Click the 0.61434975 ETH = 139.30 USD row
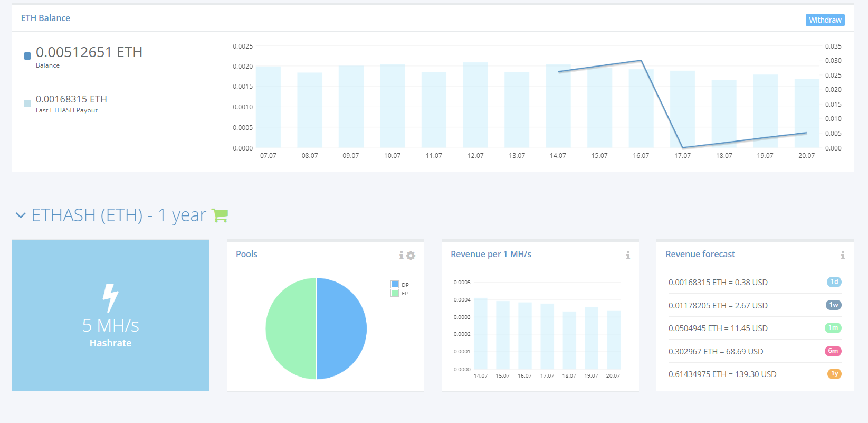The height and width of the screenshot is (423, 868). (x=755, y=374)
